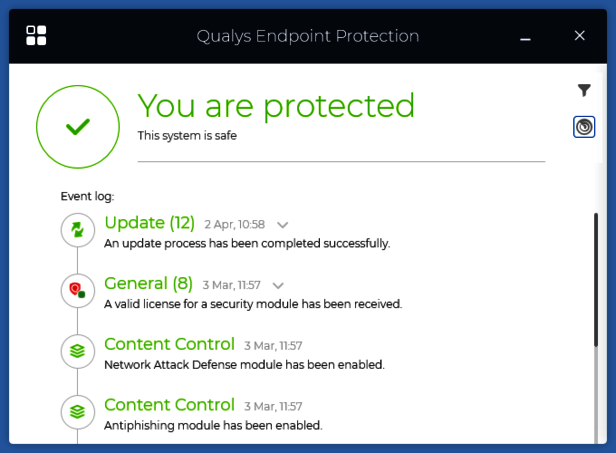Click the Antiphishing event layers icon
Screen dimensions: 616x453
tap(77, 411)
